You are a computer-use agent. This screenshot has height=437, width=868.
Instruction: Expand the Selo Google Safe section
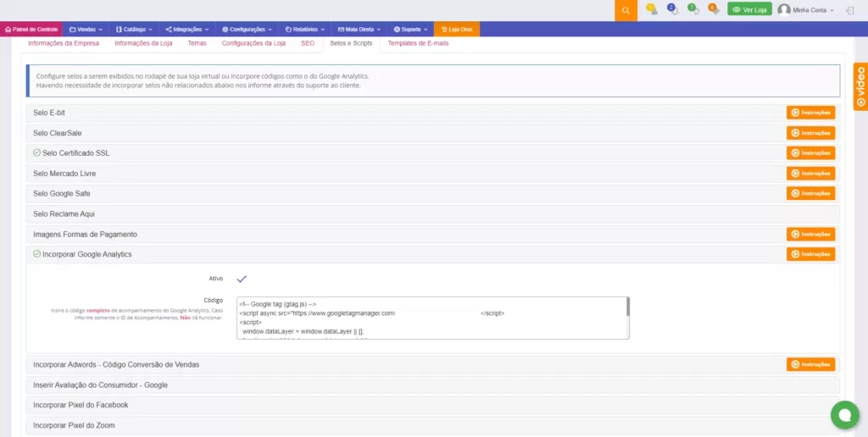pyautogui.click(x=433, y=194)
